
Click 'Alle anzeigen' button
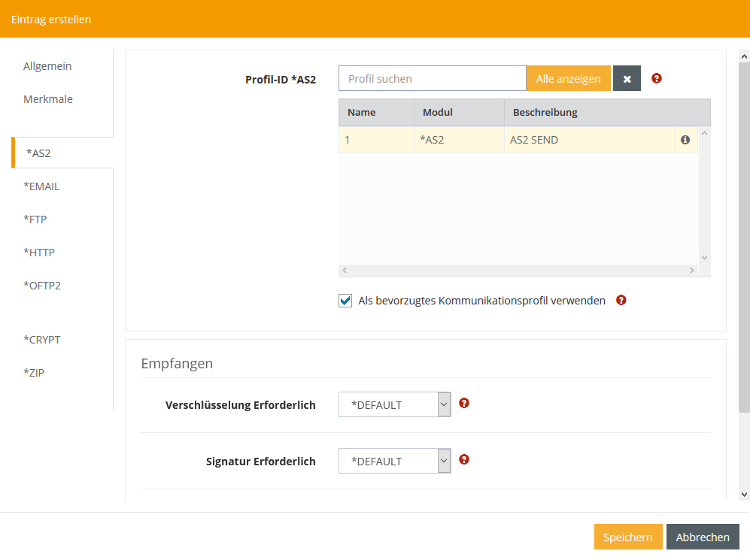[568, 78]
